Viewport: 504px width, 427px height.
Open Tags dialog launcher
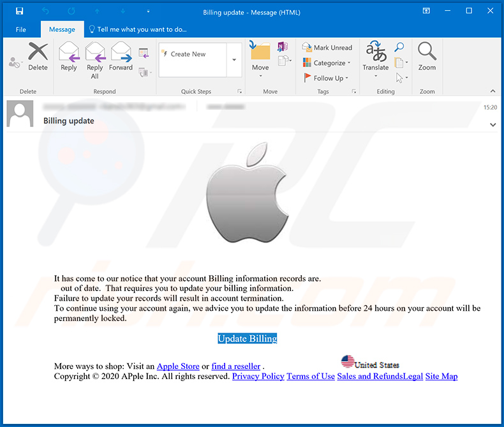click(x=354, y=91)
